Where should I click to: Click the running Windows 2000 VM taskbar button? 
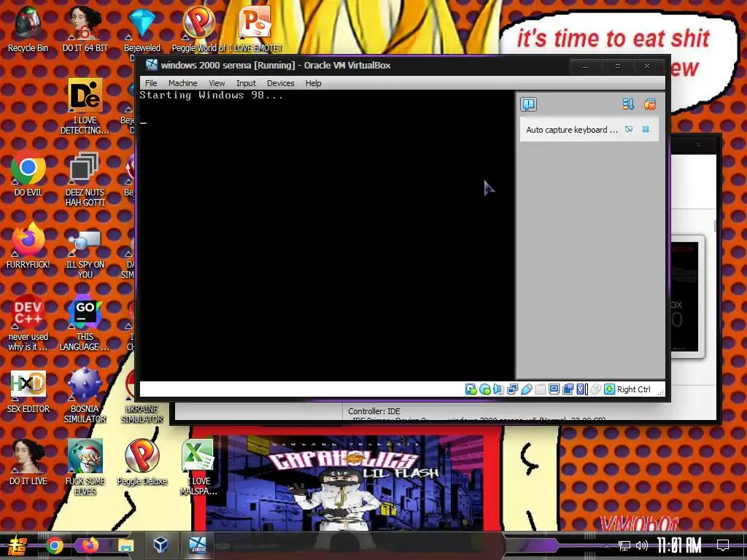tap(197, 545)
